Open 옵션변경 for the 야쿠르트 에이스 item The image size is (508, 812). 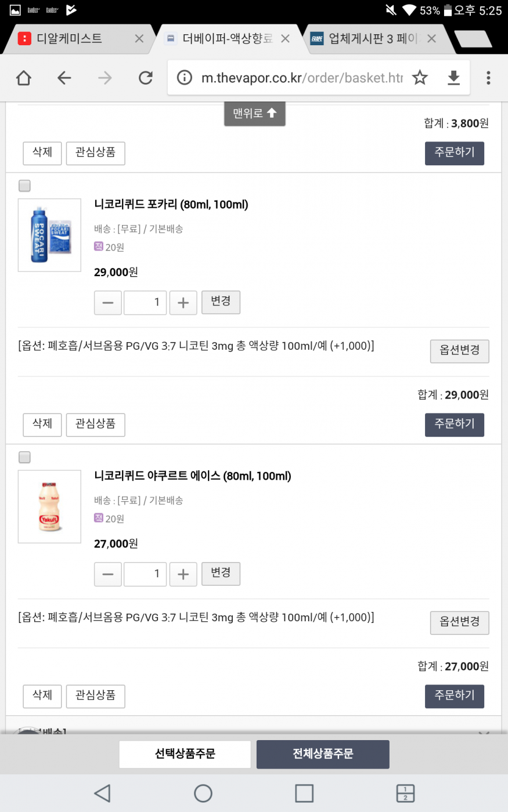pos(459,622)
